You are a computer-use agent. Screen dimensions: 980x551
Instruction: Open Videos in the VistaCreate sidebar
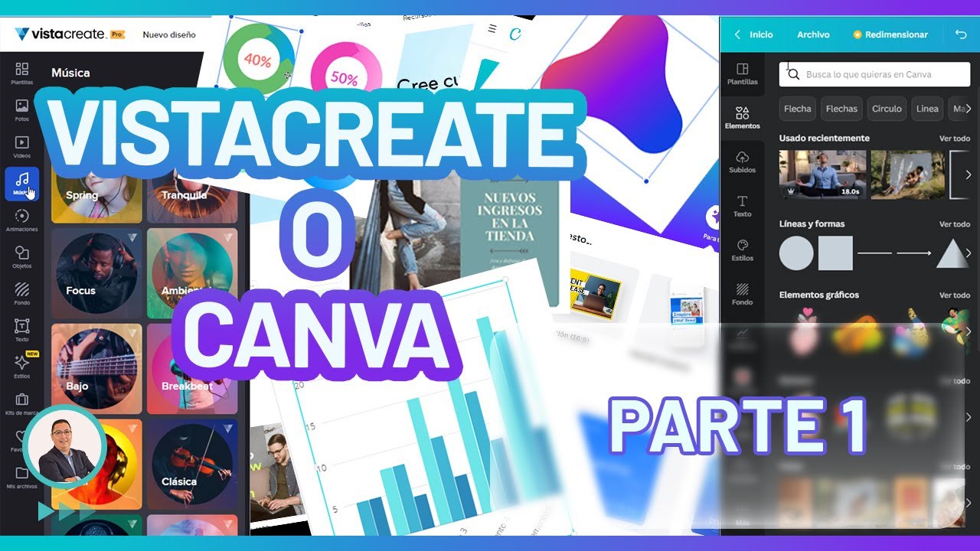click(x=21, y=146)
